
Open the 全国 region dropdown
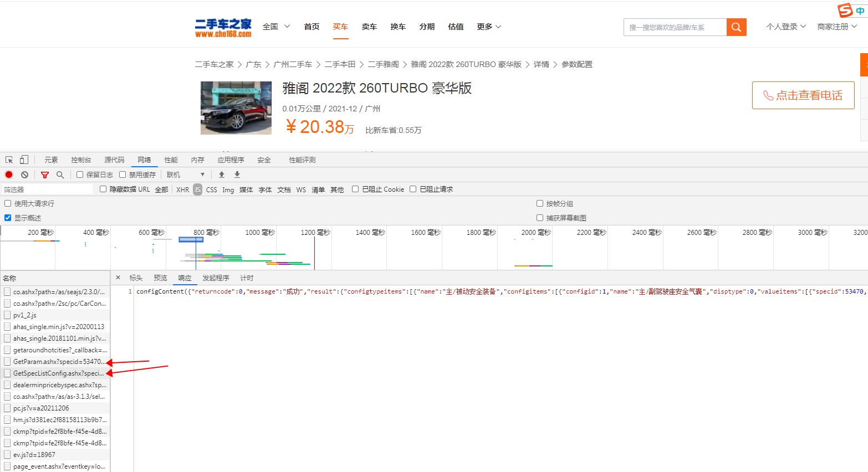(275, 26)
